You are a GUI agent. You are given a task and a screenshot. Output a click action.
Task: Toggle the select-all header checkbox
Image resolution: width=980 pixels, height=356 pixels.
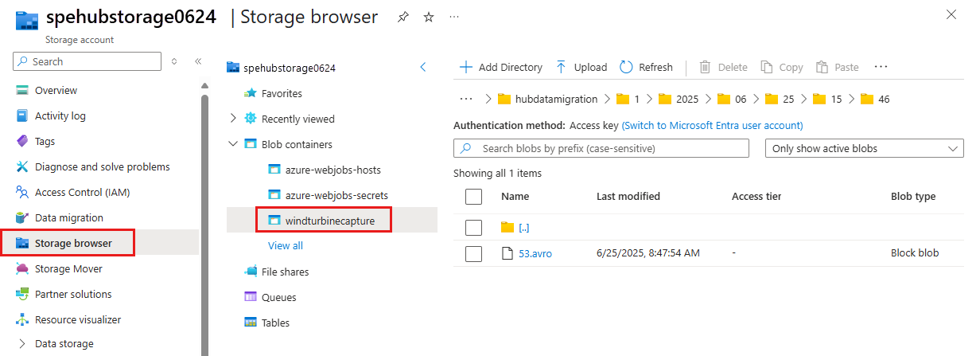point(474,197)
